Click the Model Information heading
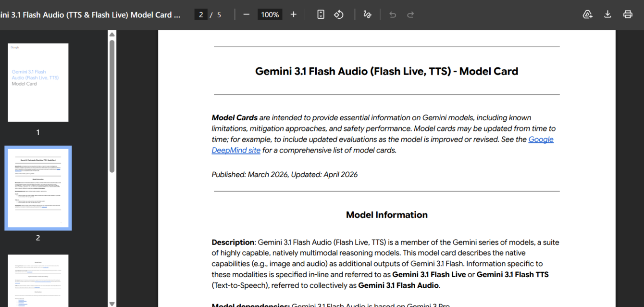The height and width of the screenshot is (307, 644). click(x=387, y=215)
